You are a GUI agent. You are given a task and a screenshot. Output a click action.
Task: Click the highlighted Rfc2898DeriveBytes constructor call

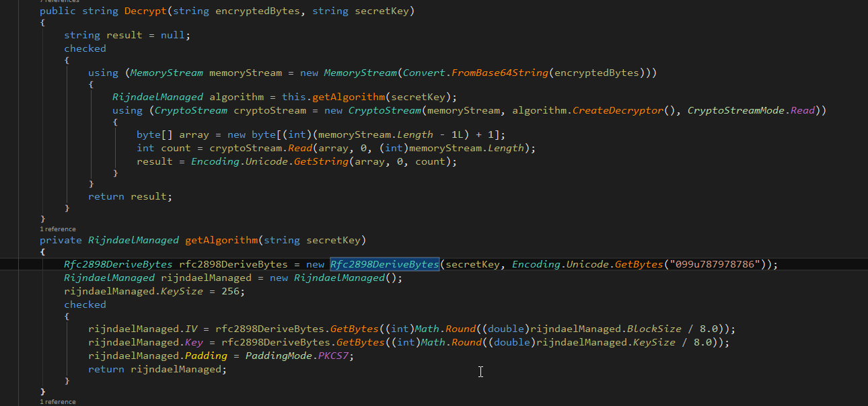pos(384,264)
